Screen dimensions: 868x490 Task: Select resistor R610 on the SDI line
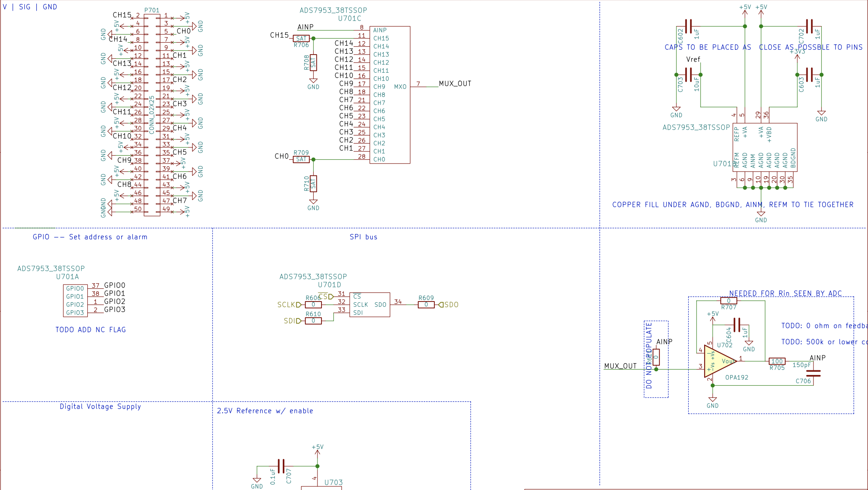click(x=313, y=321)
